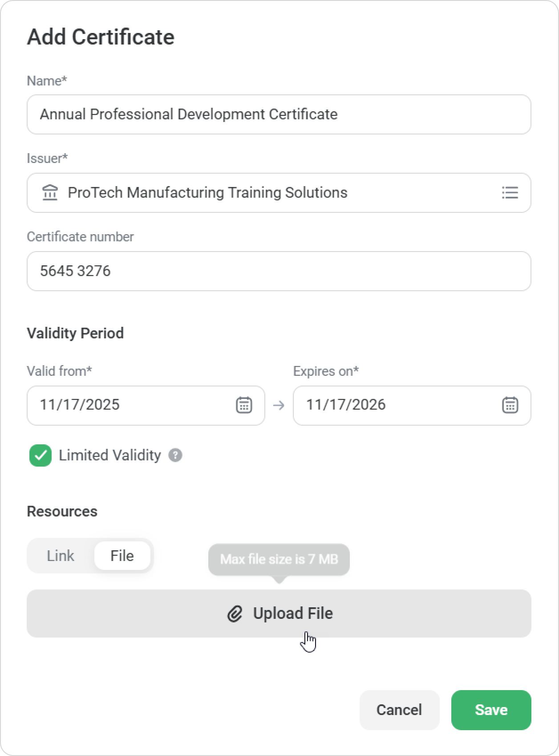Click the Name input field

pos(279,114)
